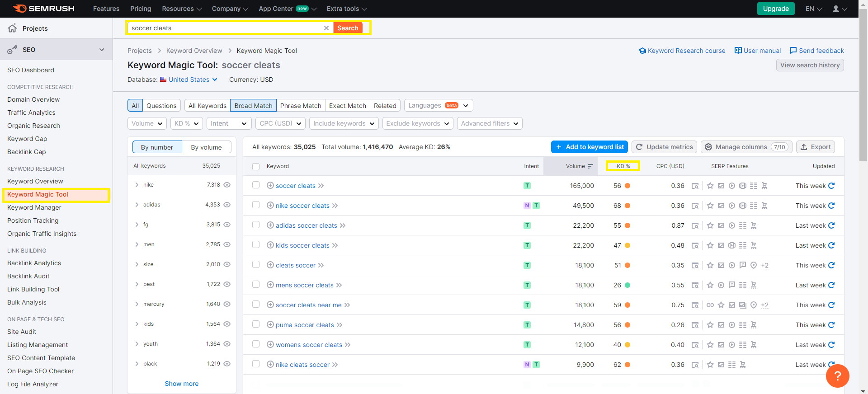Add puma soccer cleats via plus icon
The image size is (868, 394).
[x=270, y=324]
